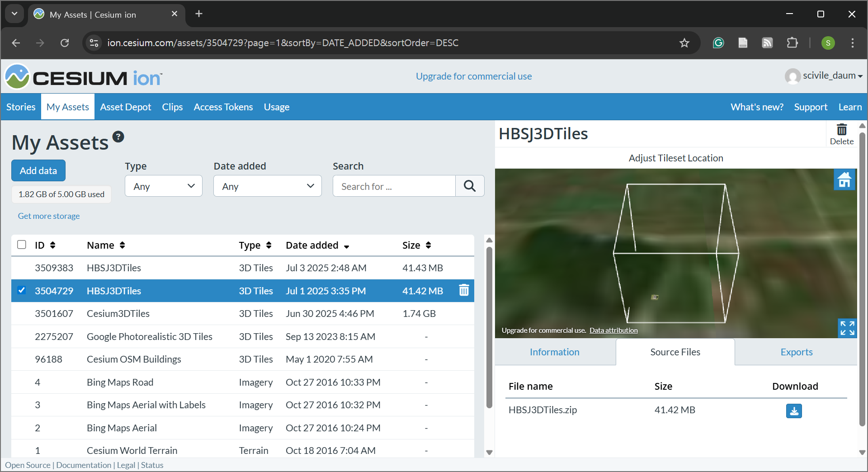Open the document extension icon in toolbar
Screen dimensions: 868x472
743,43
